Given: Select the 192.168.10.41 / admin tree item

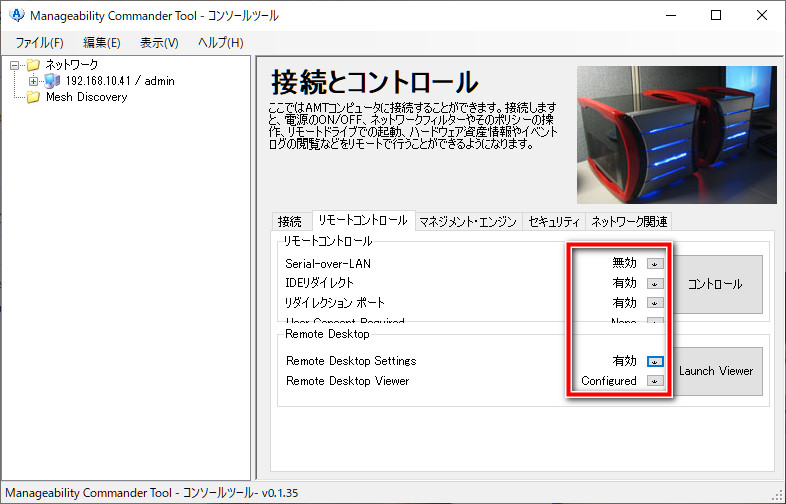Looking at the screenshot, I should coord(120,81).
